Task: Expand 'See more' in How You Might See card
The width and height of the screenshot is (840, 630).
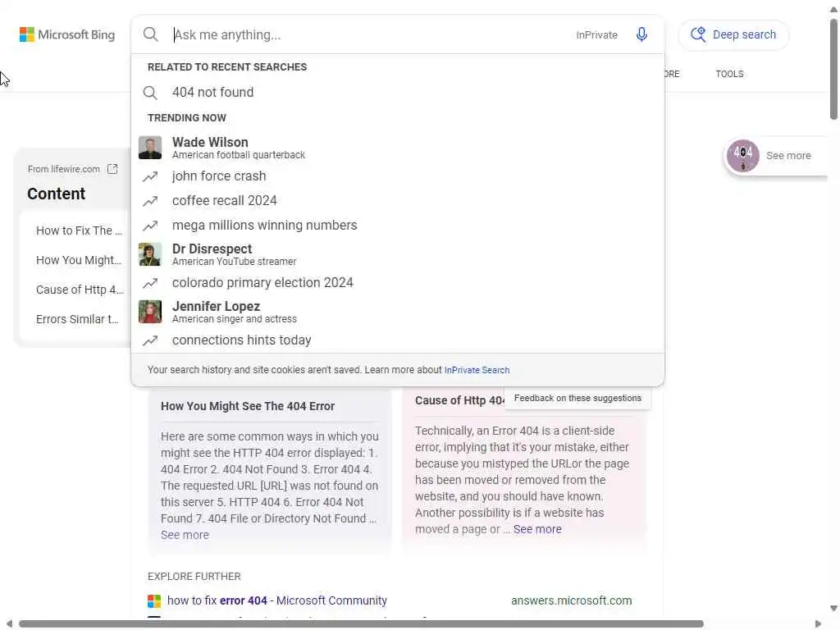Action: point(185,535)
